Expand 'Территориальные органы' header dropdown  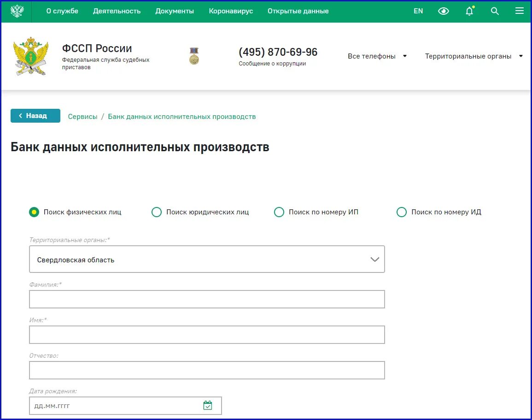pyautogui.click(x=474, y=56)
